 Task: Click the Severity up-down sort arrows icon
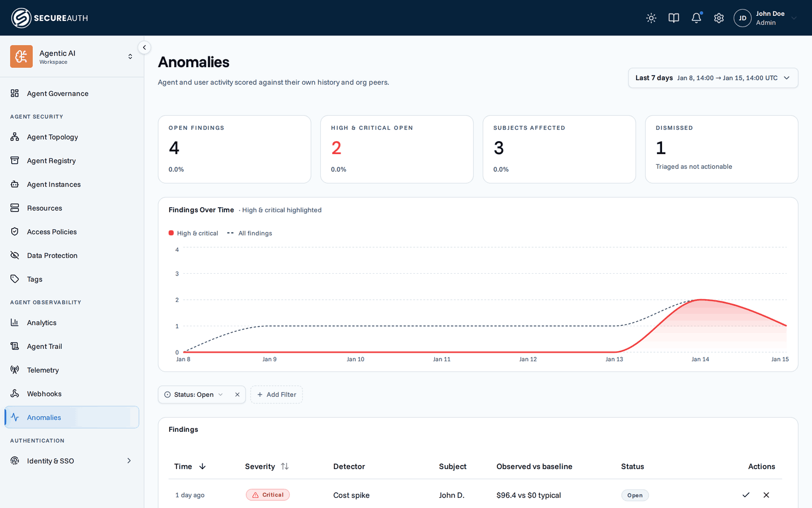click(x=285, y=466)
